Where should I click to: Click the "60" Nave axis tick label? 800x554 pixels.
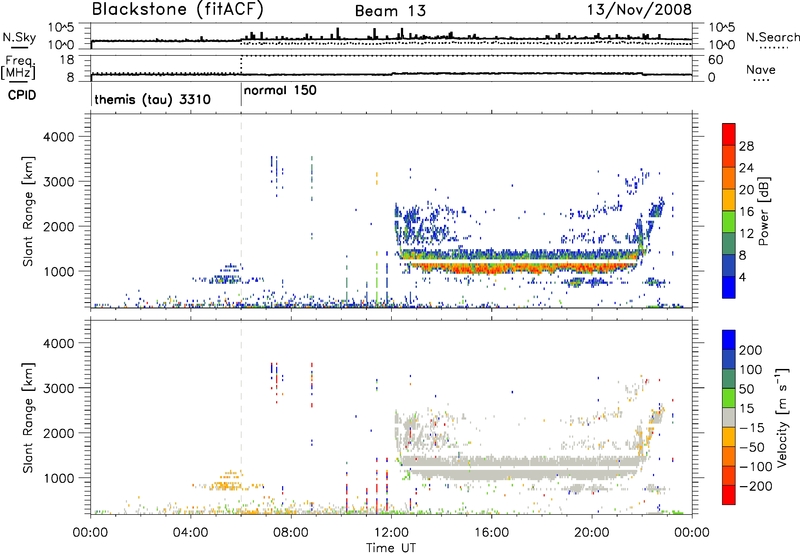click(x=715, y=60)
